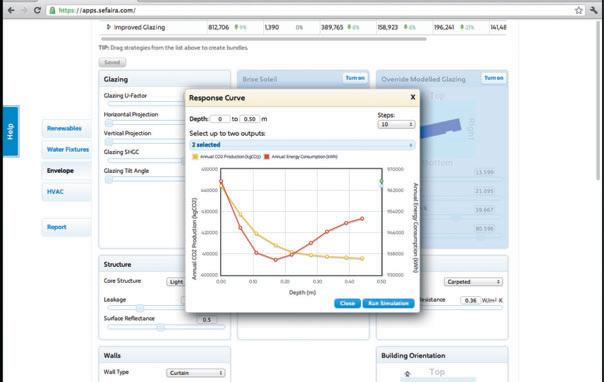This screenshot has width=604, height=382.
Task: Switch to the Renewables tab
Action: coord(66,128)
